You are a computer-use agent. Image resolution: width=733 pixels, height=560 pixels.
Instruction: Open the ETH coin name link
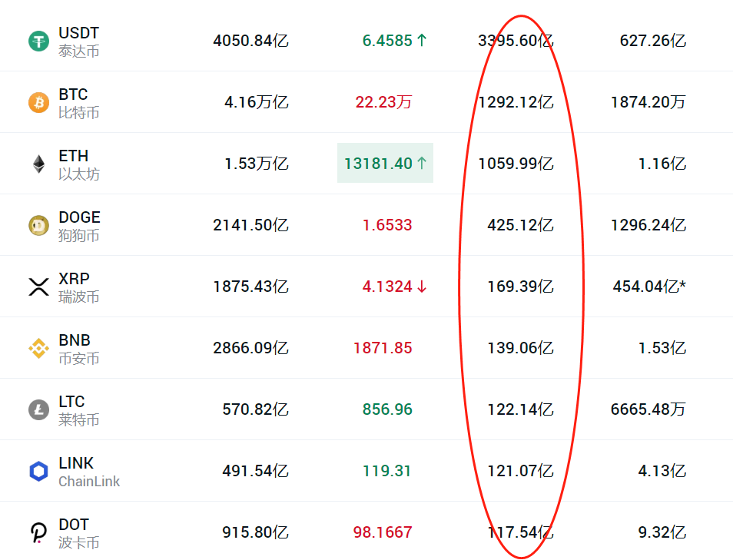coord(74,156)
